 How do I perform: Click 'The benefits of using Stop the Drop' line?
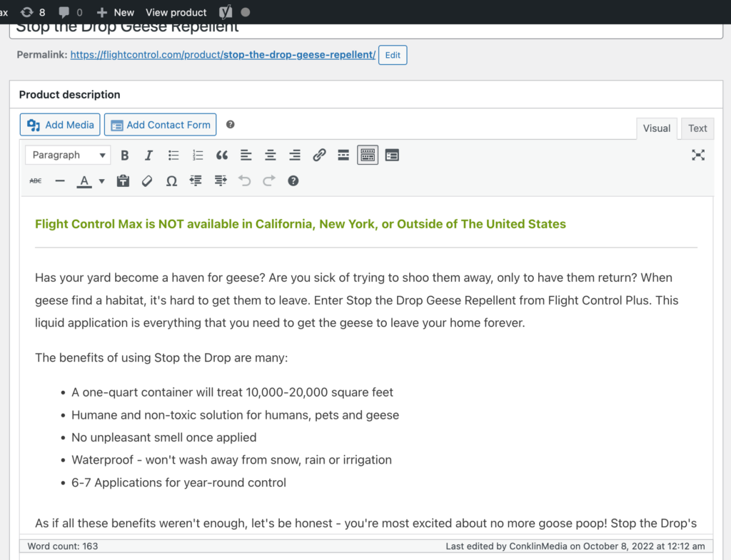coord(161,358)
